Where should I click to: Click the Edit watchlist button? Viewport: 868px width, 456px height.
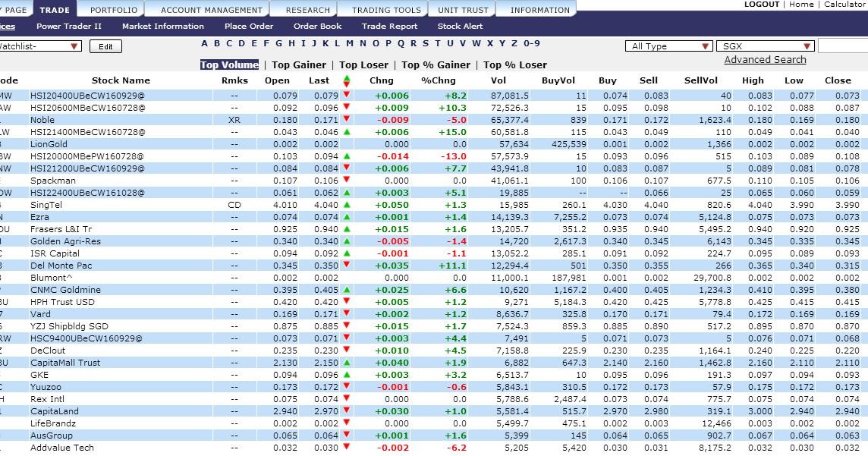click(105, 46)
